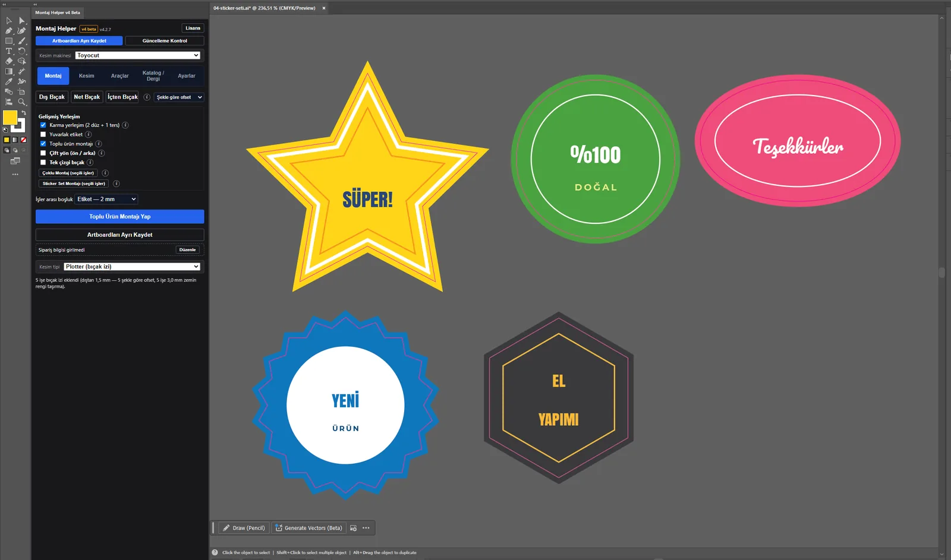Click the Güncelleme Kontrol button
Viewport: 951px width, 560px height.
click(165, 41)
